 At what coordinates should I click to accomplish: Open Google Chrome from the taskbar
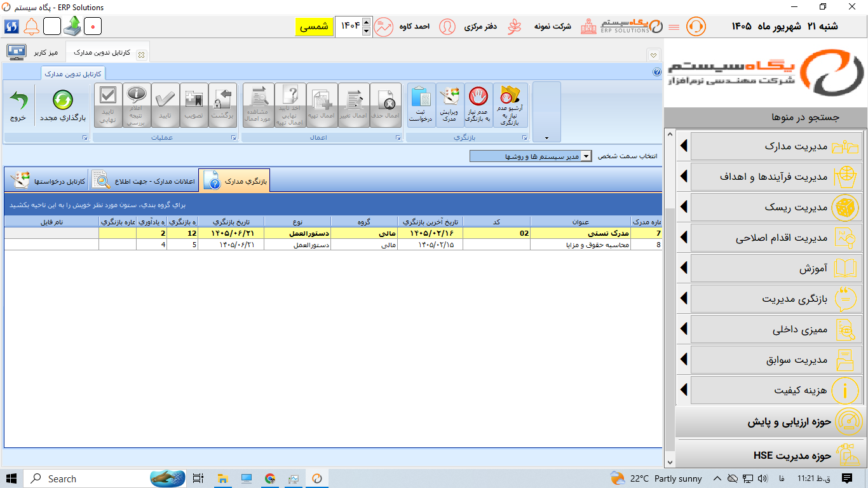point(270,478)
